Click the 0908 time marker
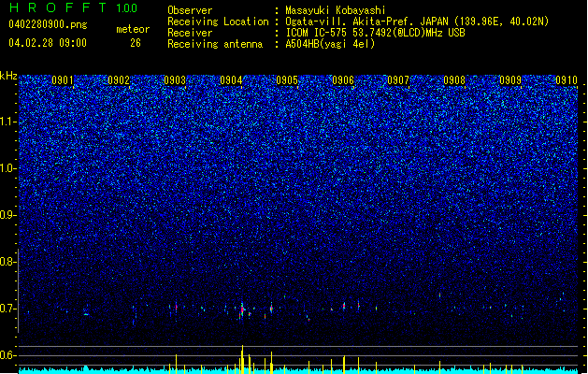588x374 pixels. pyautogui.click(x=454, y=80)
